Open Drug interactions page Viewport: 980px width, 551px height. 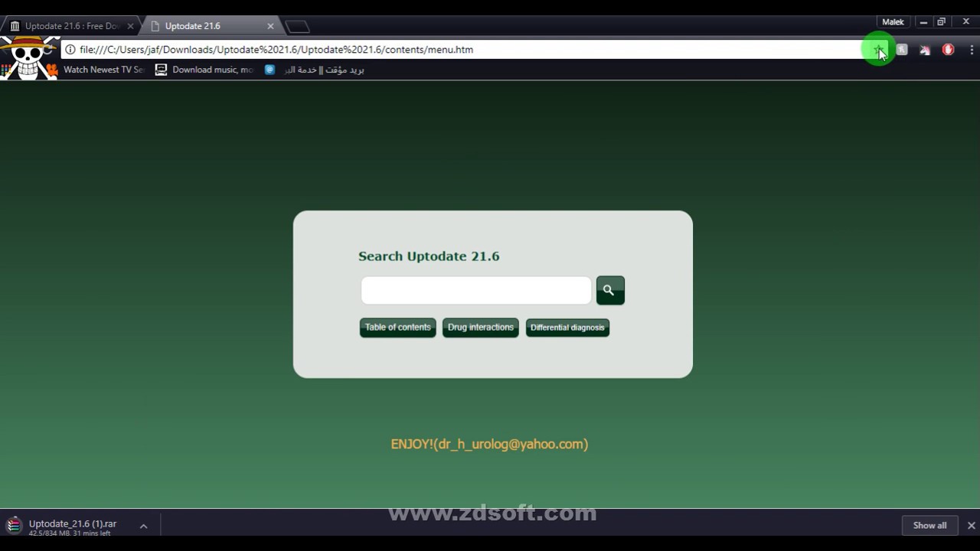pyautogui.click(x=480, y=328)
